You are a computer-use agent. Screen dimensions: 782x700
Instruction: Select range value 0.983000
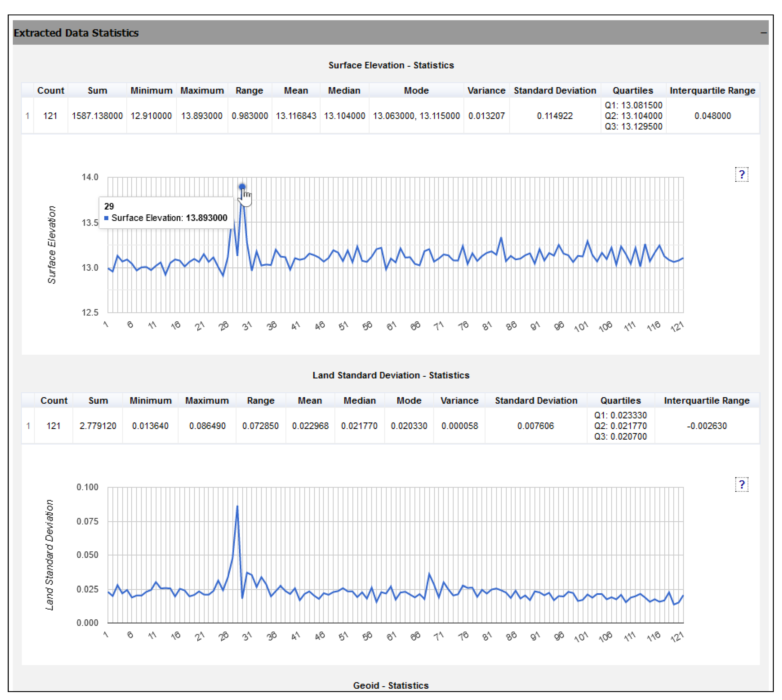[x=250, y=116]
